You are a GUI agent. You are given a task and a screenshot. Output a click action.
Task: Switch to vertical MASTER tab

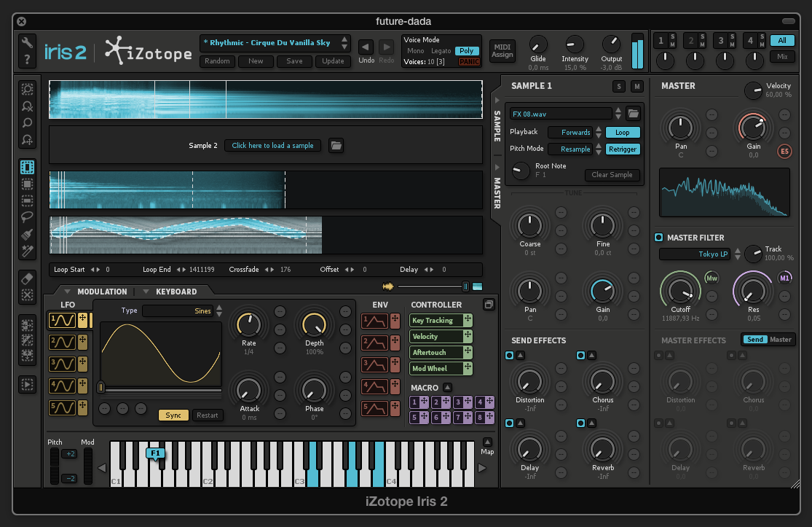(x=497, y=192)
